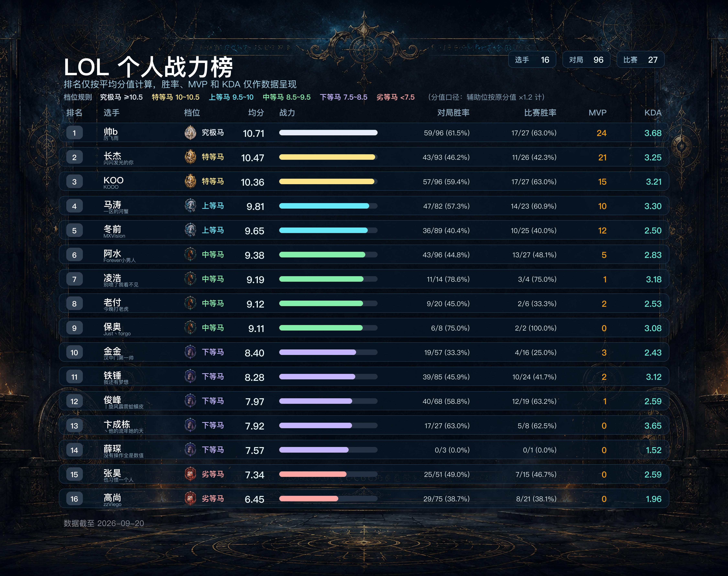Click the 究极马 ≥10.5 legend entry
The height and width of the screenshot is (576, 728).
click(121, 97)
